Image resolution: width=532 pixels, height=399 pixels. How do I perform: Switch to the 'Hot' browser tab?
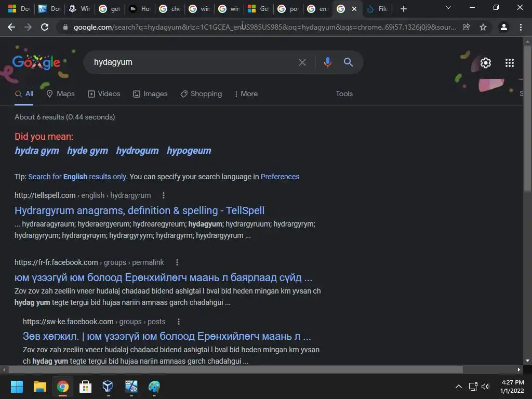(x=140, y=9)
